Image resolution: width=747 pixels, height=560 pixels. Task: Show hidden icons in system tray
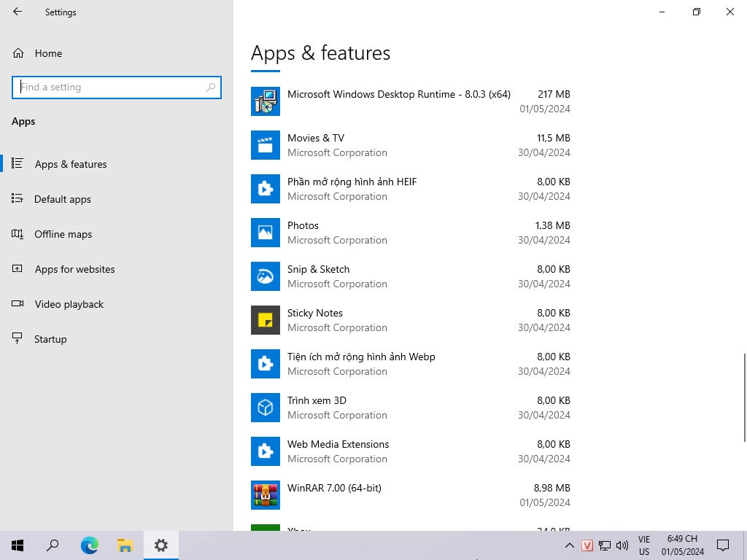pos(570,545)
